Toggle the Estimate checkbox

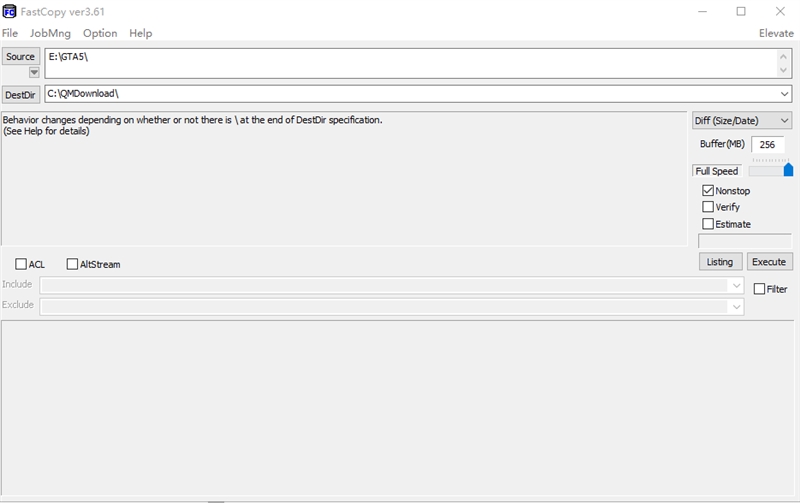[x=708, y=224]
